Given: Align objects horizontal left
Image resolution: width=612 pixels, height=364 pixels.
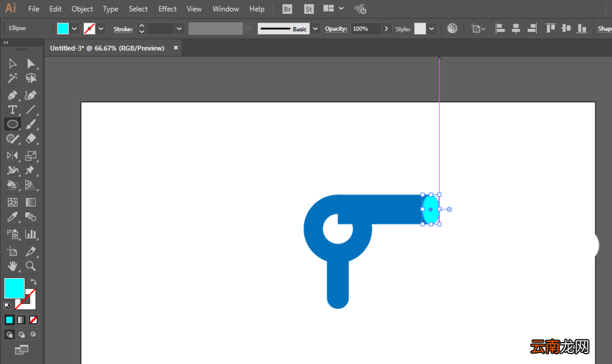Looking at the screenshot, I should pos(500,28).
